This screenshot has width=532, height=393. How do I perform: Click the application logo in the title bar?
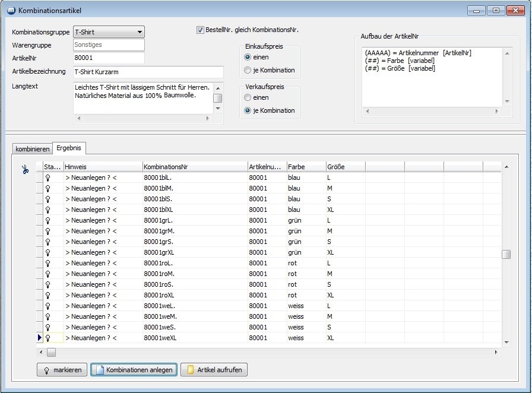point(11,11)
